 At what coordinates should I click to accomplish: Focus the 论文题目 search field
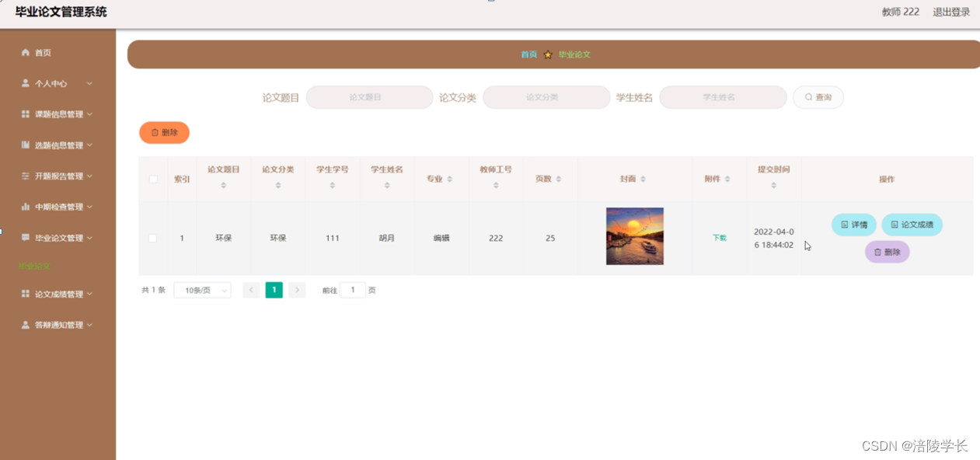[369, 97]
